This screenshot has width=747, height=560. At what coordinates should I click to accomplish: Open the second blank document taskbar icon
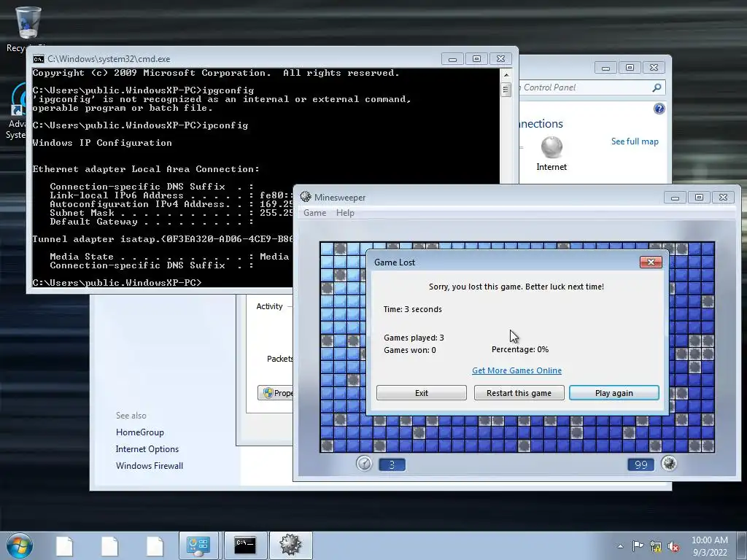tap(109, 545)
